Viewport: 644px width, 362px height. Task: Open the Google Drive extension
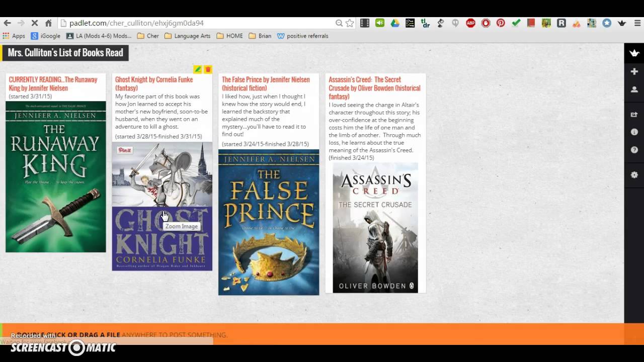click(395, 23)
